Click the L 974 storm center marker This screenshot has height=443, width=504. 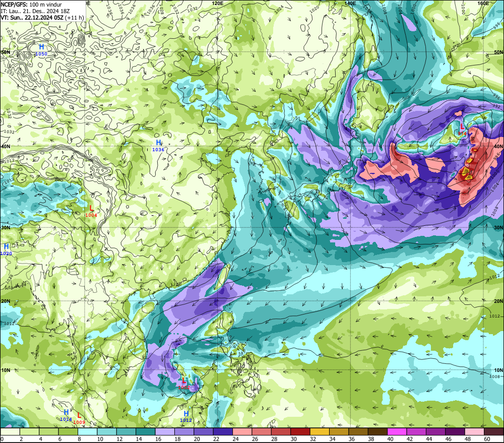coord(462,129)
